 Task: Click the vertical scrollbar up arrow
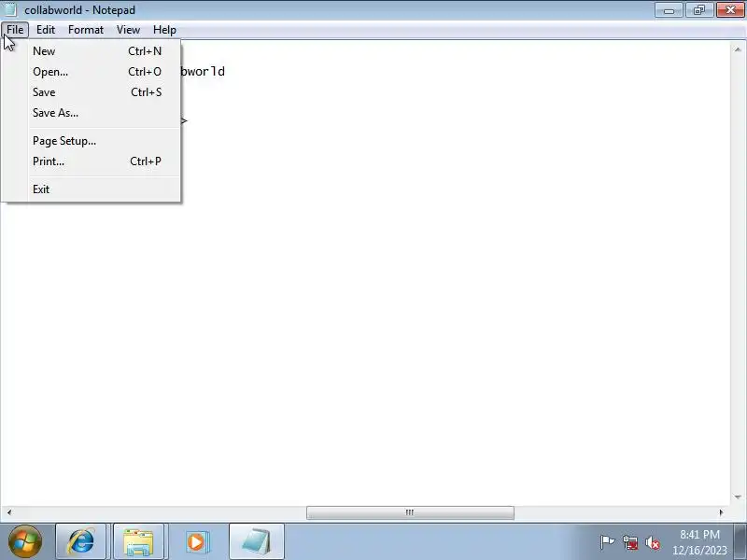click(738, 49)
